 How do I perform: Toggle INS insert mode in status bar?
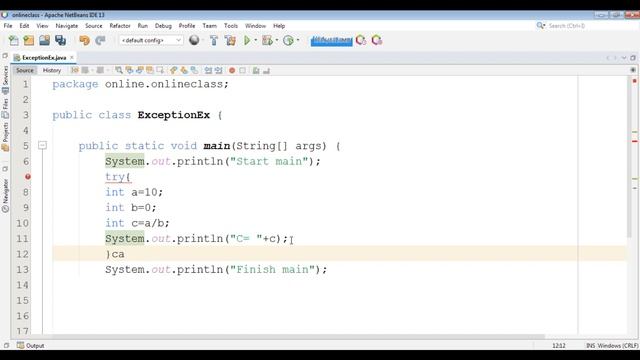click(x=590, y=346)
